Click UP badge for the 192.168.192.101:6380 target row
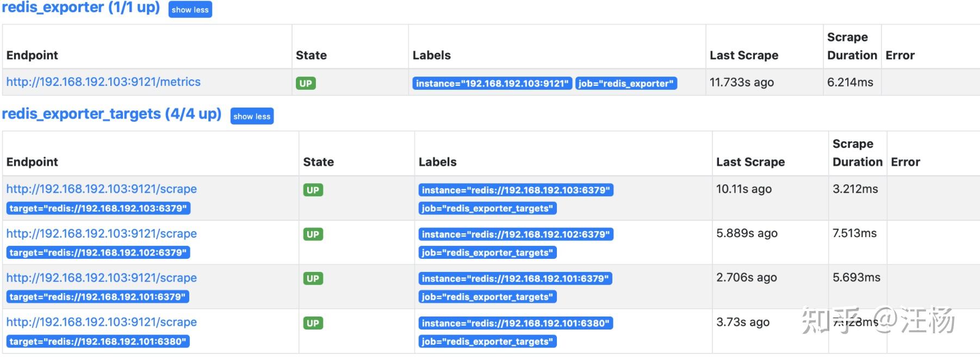Screen dimensions: 980x360 point(313,323)
